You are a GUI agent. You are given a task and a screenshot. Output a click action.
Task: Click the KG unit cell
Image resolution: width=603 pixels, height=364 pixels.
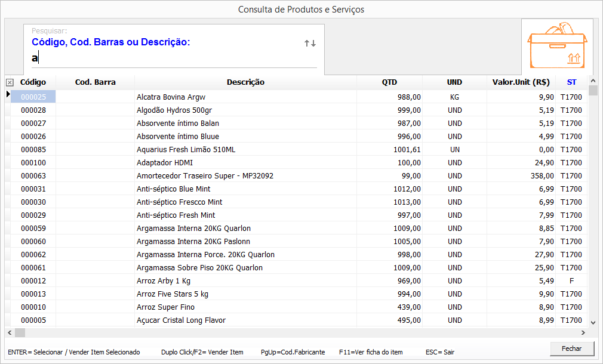[454, 97]
